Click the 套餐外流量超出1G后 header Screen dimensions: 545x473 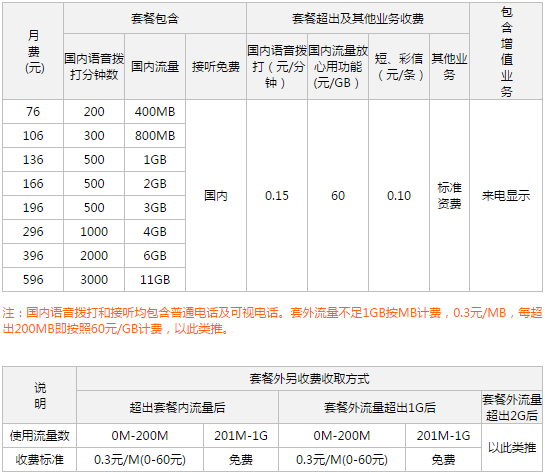click(380, 407)
